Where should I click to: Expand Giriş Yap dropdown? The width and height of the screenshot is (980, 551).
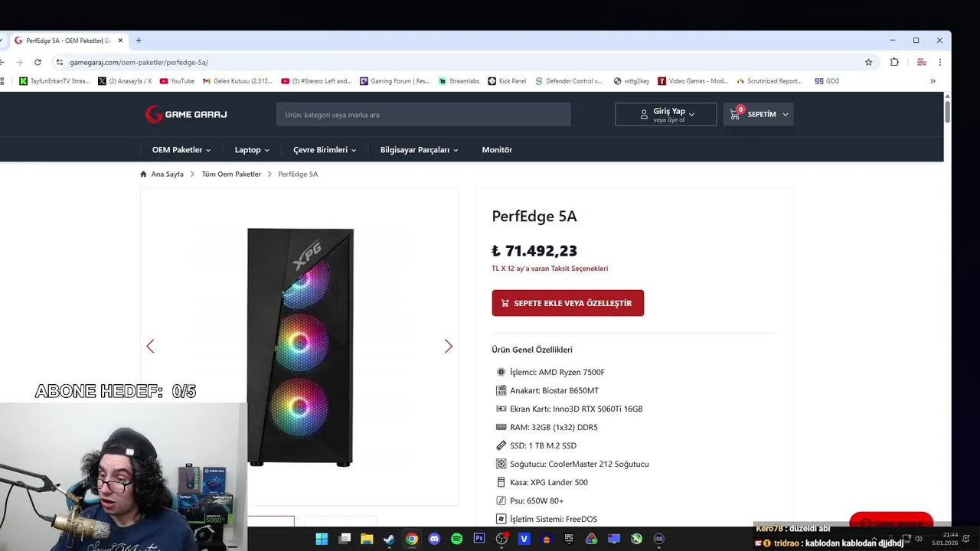(666, 114)
